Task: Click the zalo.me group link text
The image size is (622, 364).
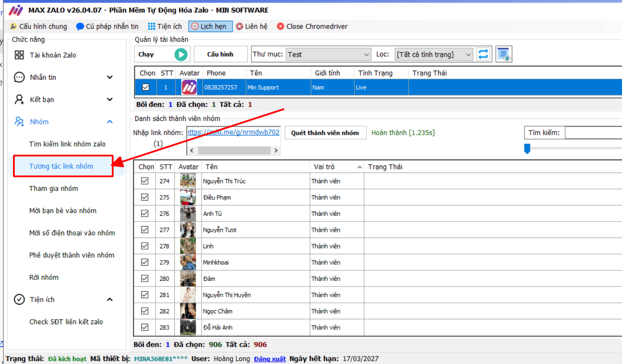Action: pos(233,132)
